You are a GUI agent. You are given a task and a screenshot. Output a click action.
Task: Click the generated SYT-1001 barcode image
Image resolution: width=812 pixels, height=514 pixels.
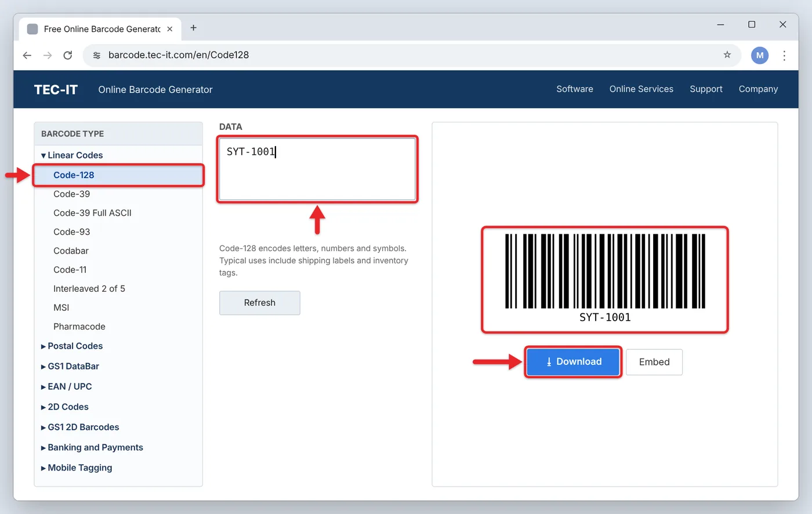[x=605, y=278]
